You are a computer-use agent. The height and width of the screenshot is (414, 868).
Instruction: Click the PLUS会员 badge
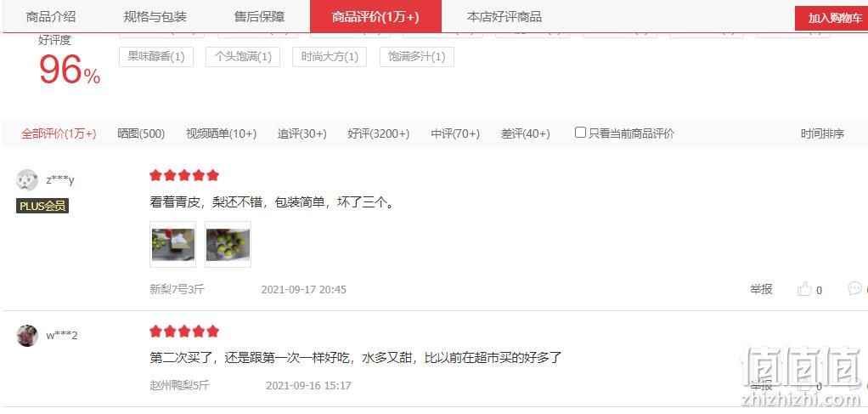click(42, 207)
